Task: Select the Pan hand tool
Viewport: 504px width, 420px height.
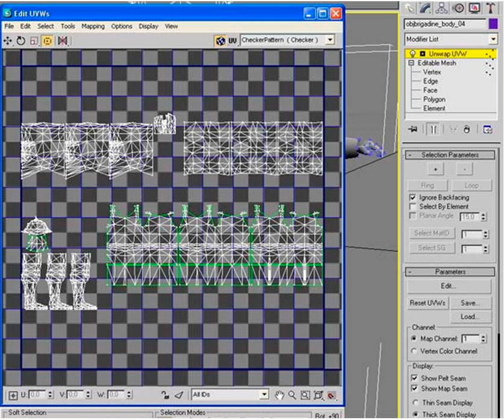Action: (279, 395)
